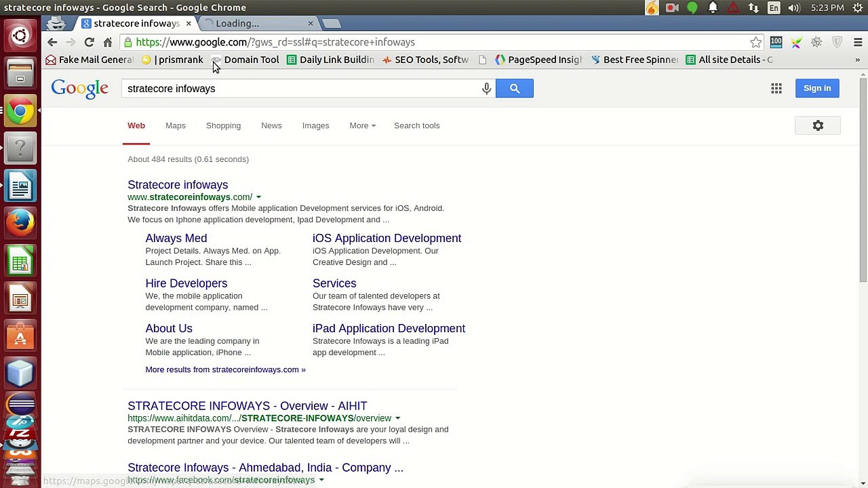Open the colorful pinwheel extension icon

point(796,42)
